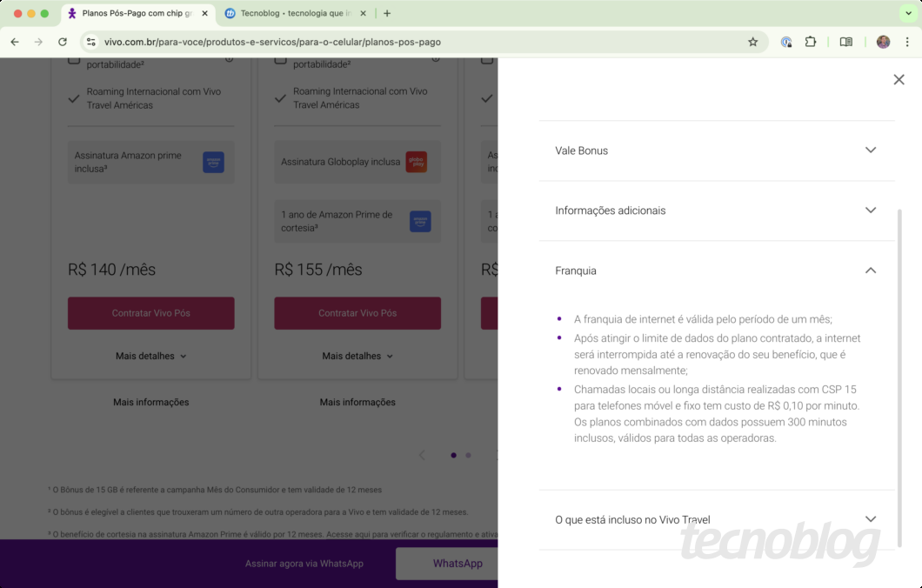Open the Reading List book icon
Screen dimensions: 922x588
(845, 42)
